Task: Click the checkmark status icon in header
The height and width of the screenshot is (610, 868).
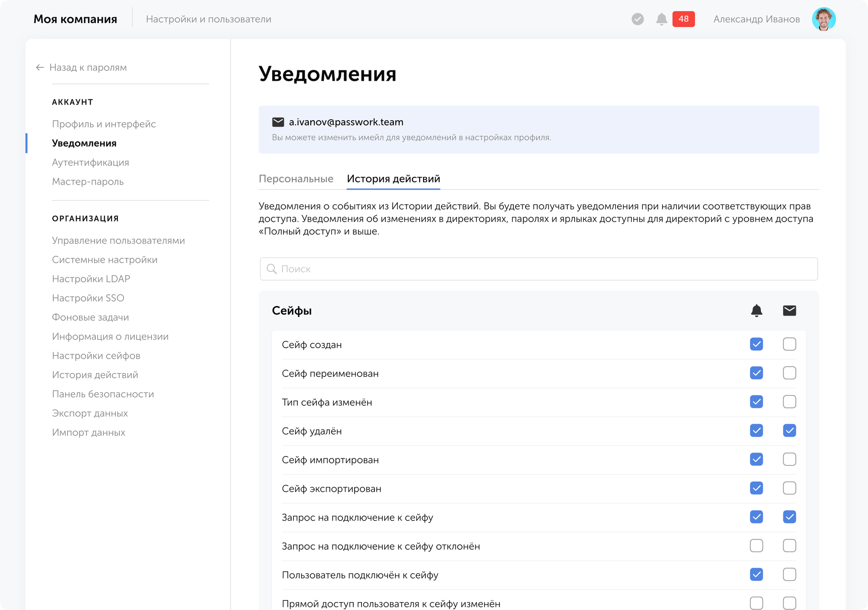Action: click(x=638, y=19)
